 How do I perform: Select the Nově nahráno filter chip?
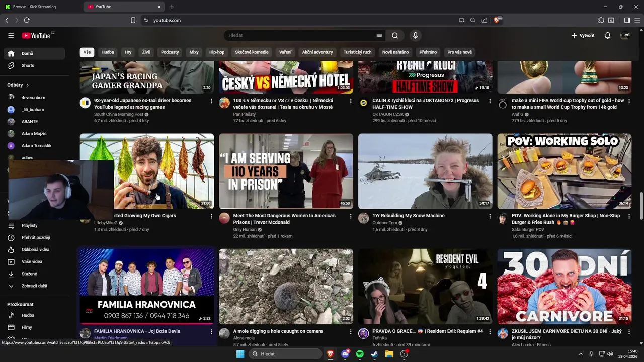tap(395, 52)
